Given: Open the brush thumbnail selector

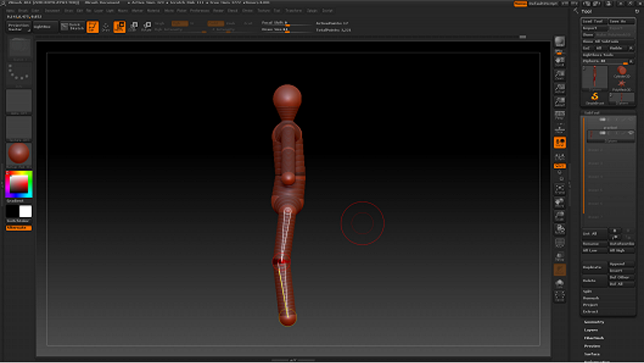Looking at the screenshot, I should click(19, 48).
